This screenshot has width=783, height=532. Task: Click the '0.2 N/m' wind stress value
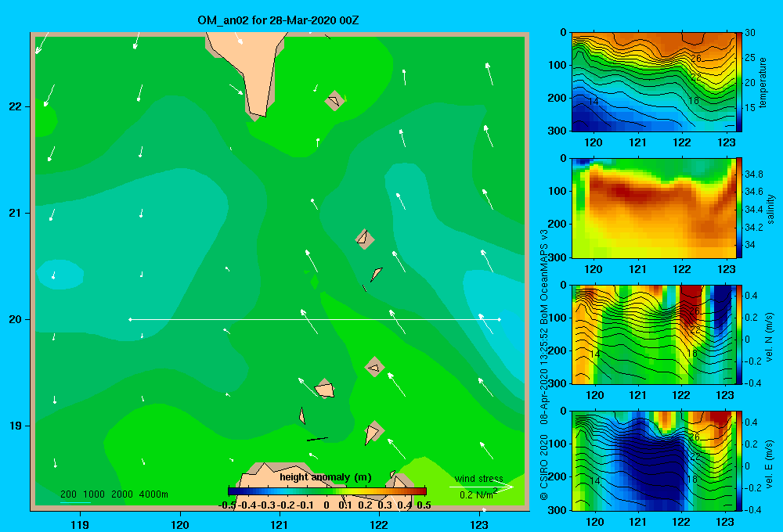(478, 494)
